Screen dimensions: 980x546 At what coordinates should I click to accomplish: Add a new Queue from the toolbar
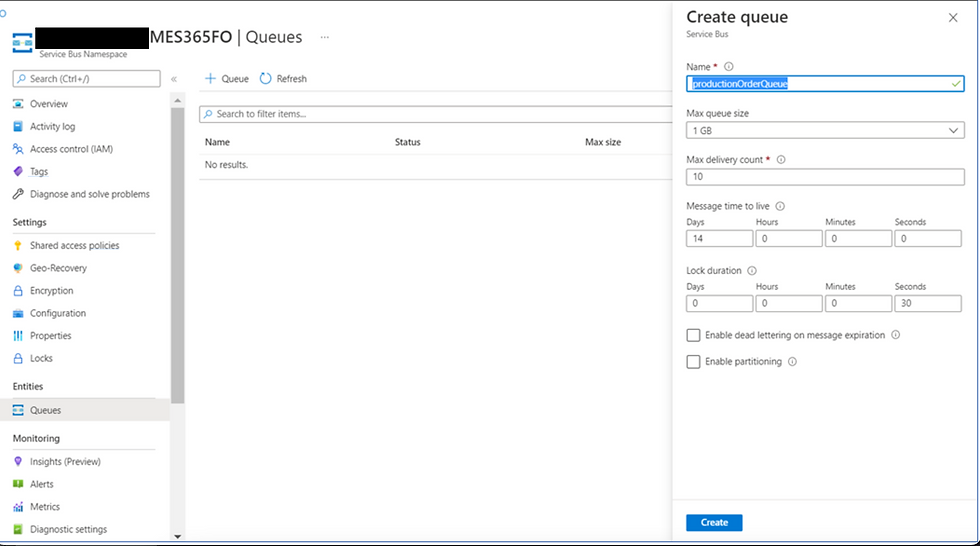click(227, 79)
